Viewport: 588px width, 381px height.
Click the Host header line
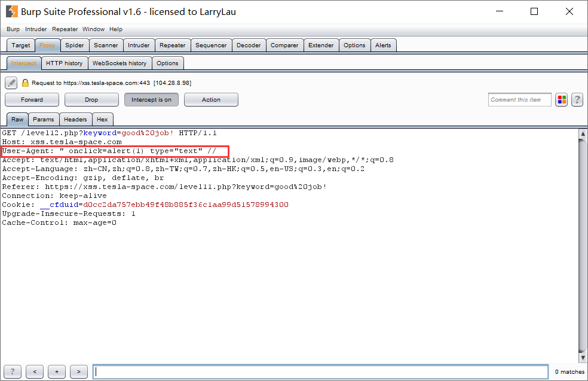pos(62,142)
